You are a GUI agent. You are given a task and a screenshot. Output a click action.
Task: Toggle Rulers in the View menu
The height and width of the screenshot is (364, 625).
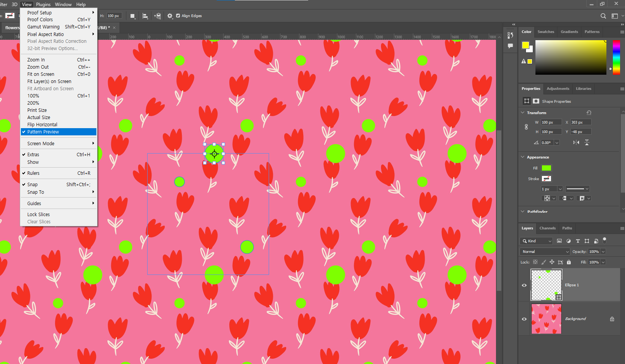pos(59,173)
